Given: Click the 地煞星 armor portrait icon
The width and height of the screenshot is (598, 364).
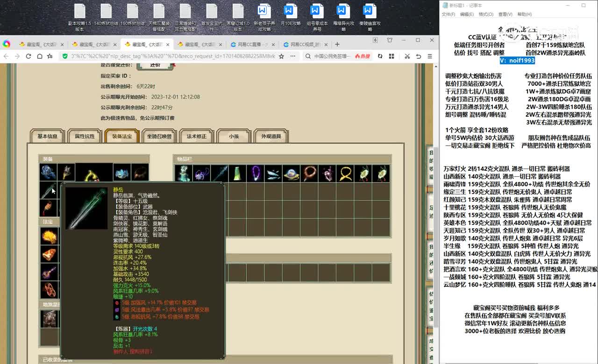Looking at the screenshot, I should click(x=49, y=319).
